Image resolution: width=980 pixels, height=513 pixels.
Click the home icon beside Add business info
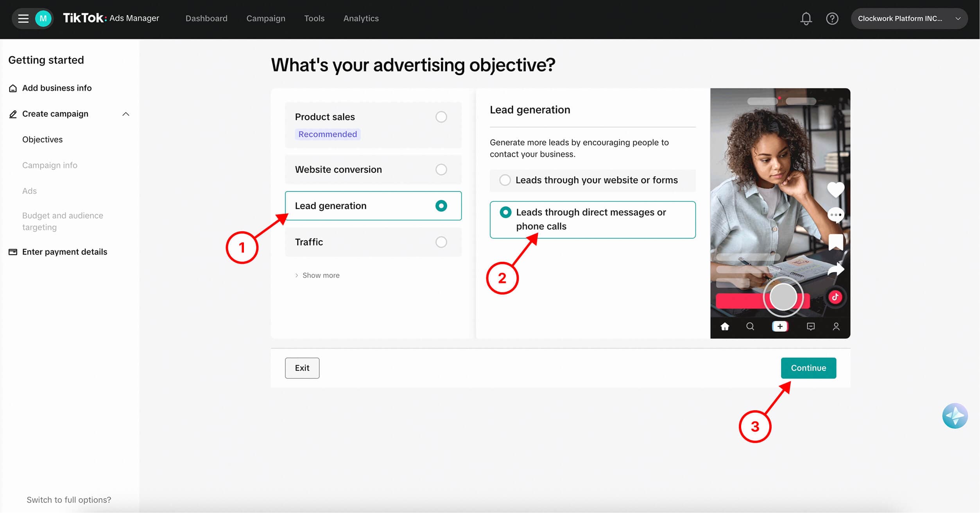coord(13,88)
